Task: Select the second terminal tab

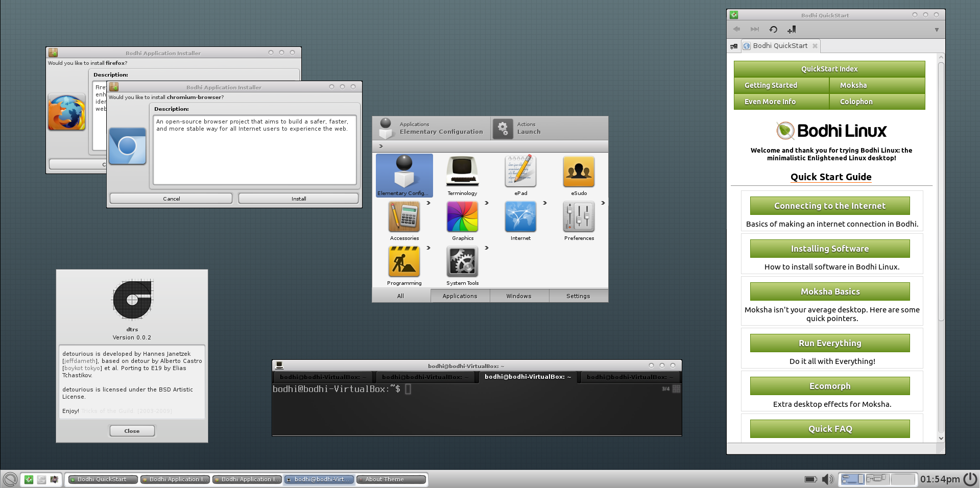Action: [x=425, y=377]
